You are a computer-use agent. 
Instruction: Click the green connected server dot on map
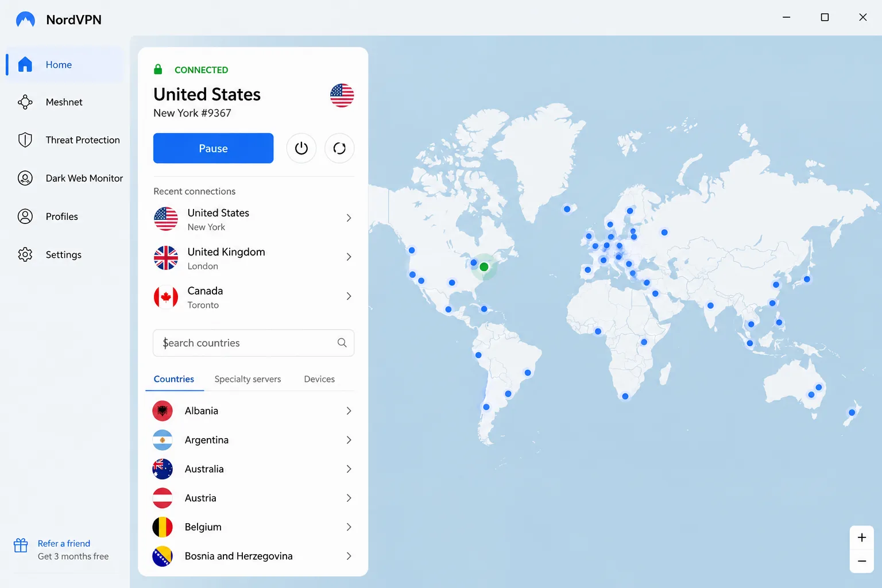(x=484, y=267)
